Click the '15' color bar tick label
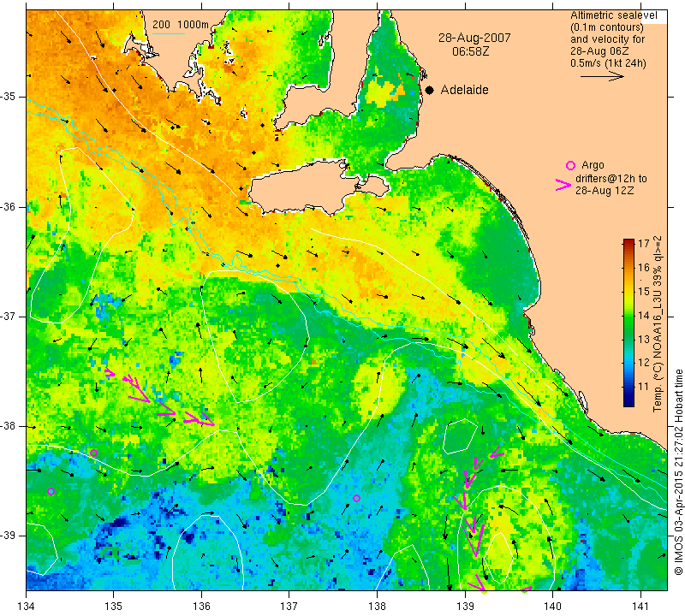685x616 pixels. point(643,291)
